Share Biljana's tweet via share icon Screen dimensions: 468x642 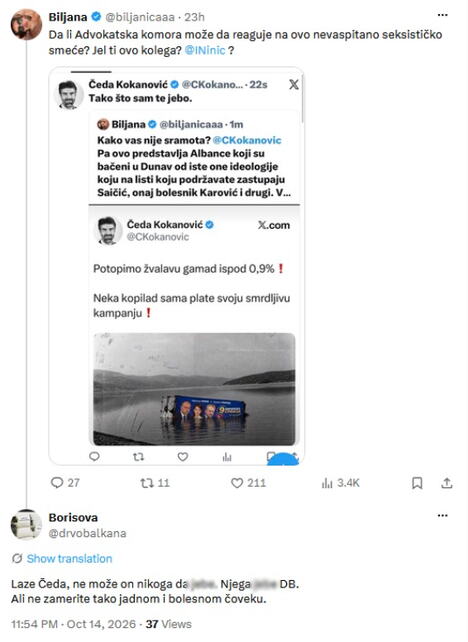(447, 483)
